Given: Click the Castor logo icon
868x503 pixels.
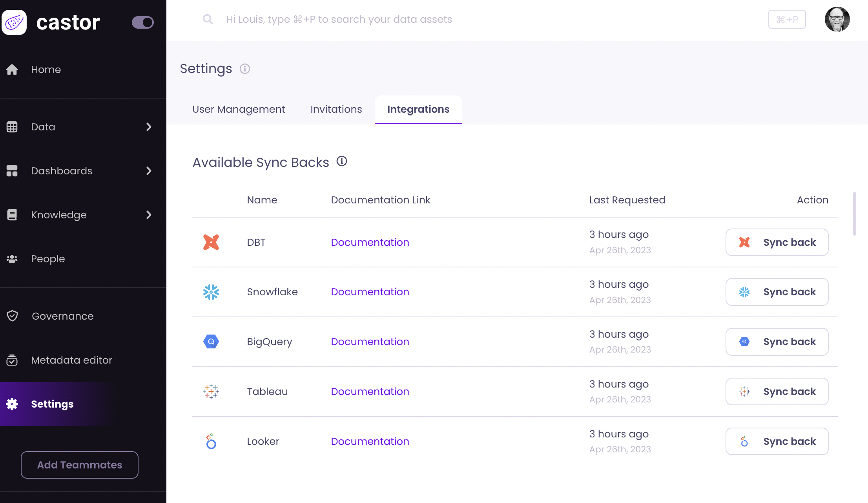Looking at the screenshot, I should click(x=14, y=22).
